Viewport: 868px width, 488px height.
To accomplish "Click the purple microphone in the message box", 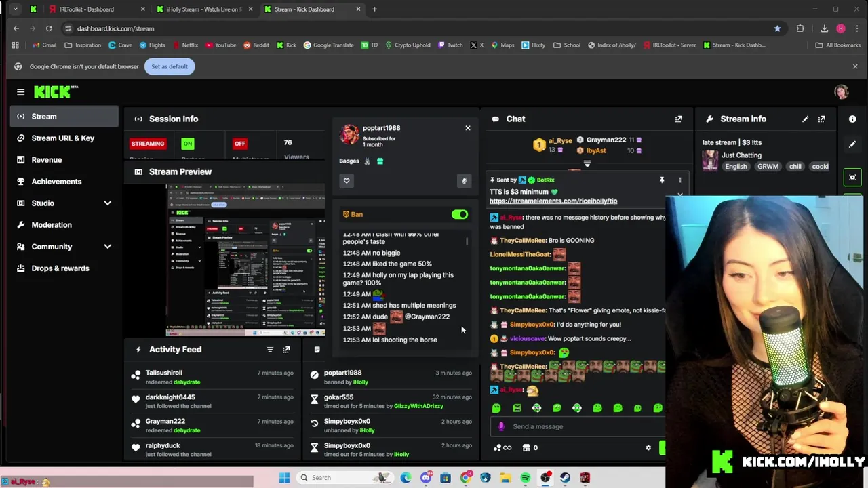I will pyautogui.click(x=501, y=426).
